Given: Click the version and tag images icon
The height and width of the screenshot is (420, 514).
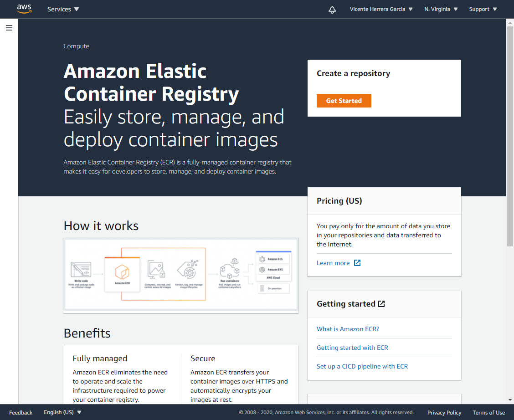Looking at the screenshot, I should click(x=187, y=269).
